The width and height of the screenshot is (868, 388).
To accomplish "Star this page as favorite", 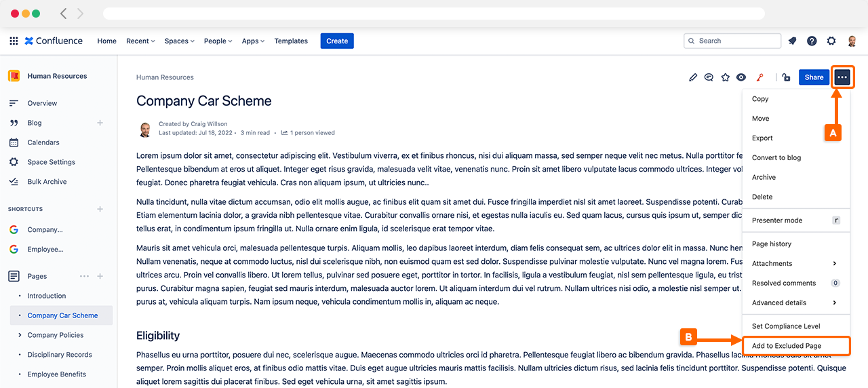I will [x=725, y=77].
